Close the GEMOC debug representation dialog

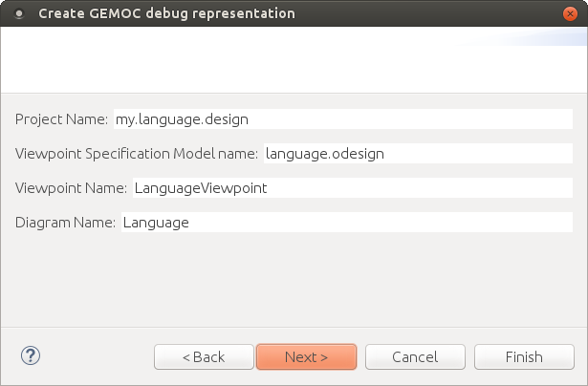pyautogui.click(x=570, y=13)
